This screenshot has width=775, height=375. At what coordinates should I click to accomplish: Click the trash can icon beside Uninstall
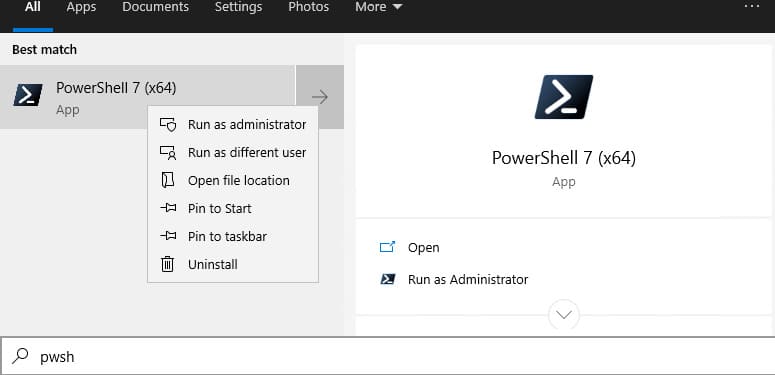click(168, 264)
